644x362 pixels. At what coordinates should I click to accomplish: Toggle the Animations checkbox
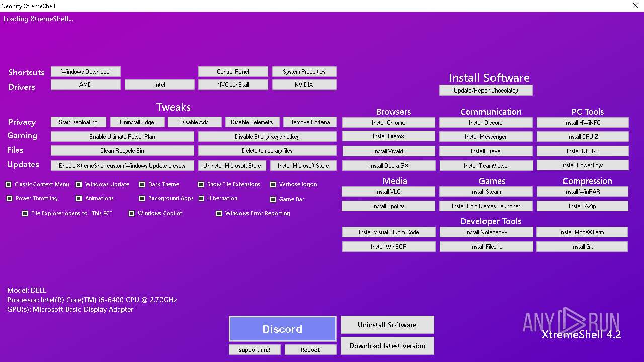(79, 199)
